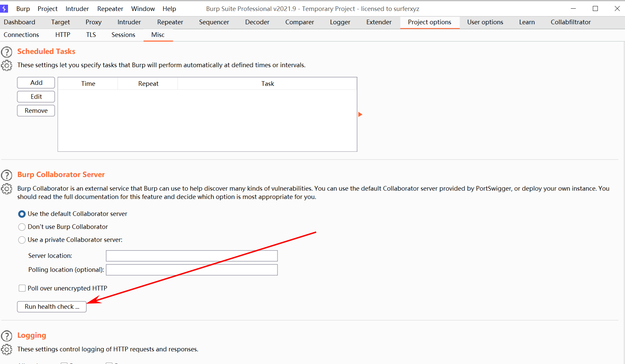
Task: Switch to the Repeater tool tab
Action: point(170,22)
